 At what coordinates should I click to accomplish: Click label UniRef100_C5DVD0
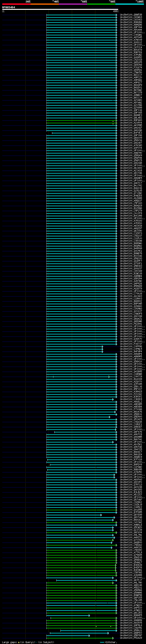[x=131, y=550]
